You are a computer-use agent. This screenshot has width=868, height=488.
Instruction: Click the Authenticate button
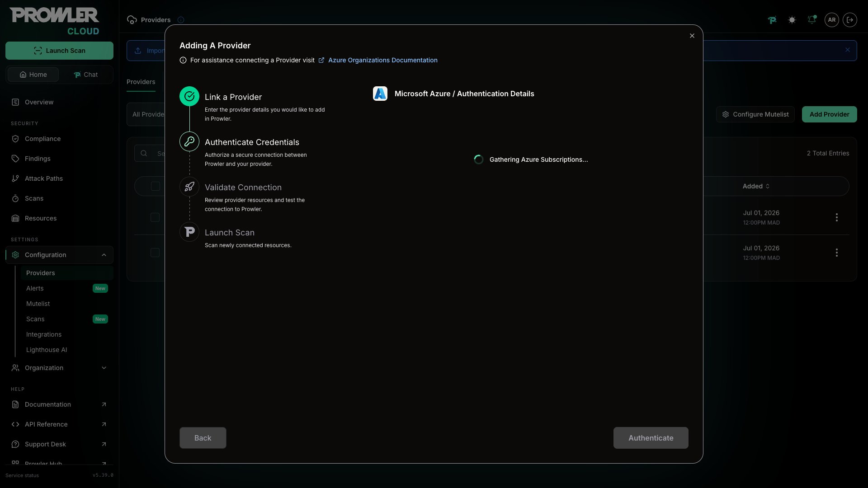click(x=651, y=438)
